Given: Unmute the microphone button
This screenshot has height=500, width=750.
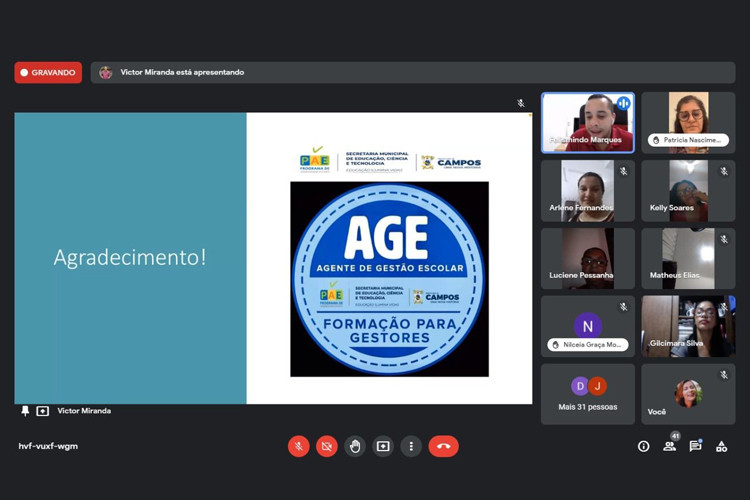Looking at the screenshot, I should click(298, 446).
